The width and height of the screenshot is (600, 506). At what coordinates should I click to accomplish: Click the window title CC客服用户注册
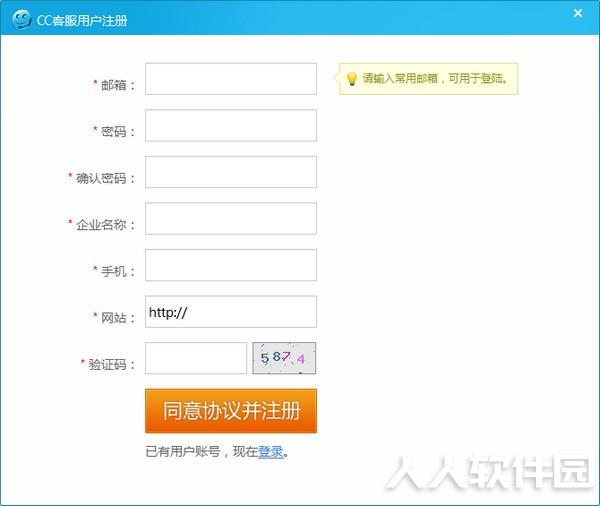tap(82, 20)
